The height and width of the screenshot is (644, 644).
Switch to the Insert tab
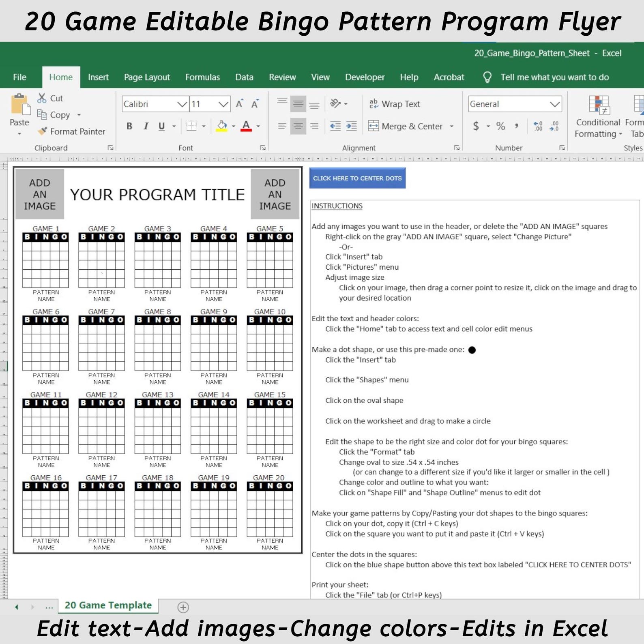pyautogui.click(x=99, y=77)
